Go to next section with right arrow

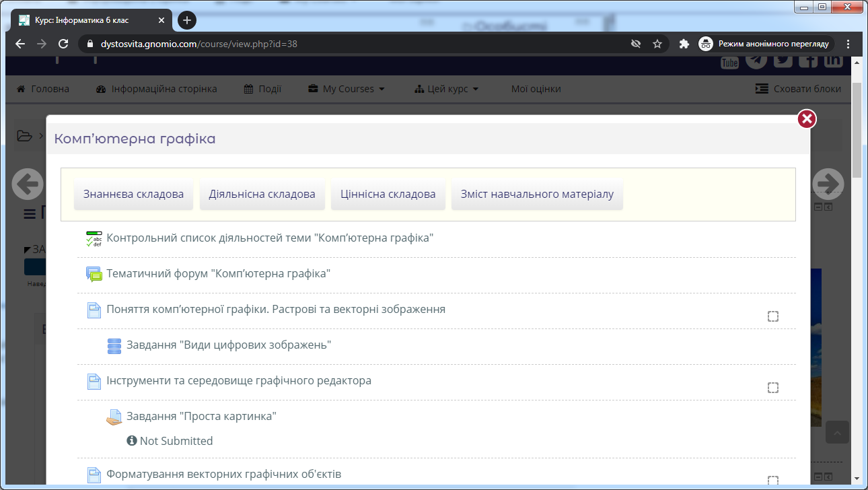tap(828, 183)
